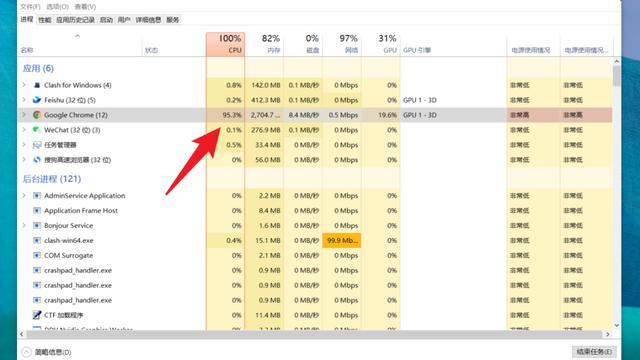Open the 选项(O) menu
The image size is (640, 360).
point(57,7)
